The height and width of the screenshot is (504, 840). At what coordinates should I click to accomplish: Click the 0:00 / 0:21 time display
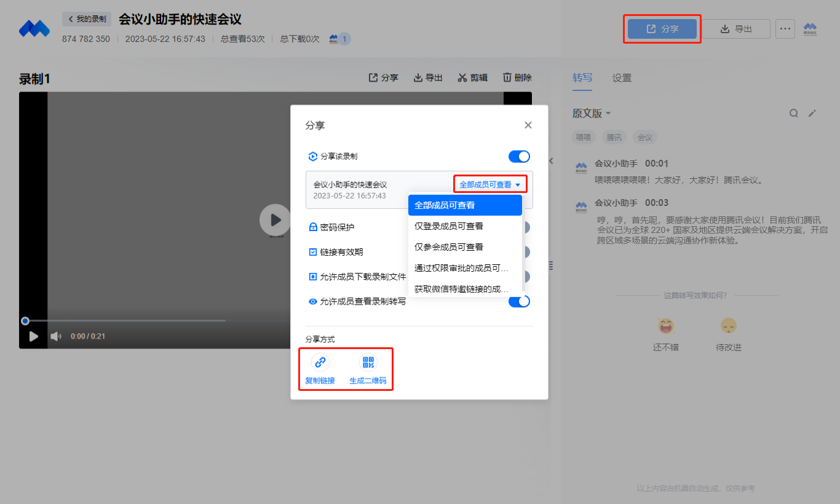tap(88, 336)
